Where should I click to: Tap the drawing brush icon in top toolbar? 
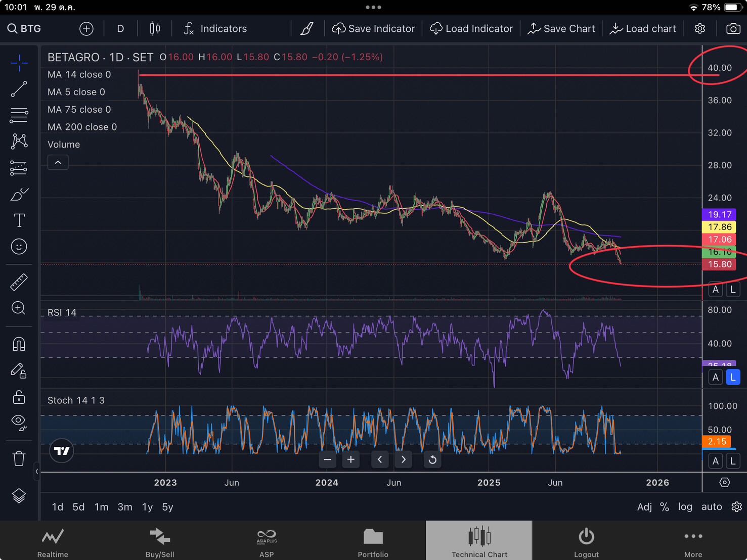pos(307,29)
